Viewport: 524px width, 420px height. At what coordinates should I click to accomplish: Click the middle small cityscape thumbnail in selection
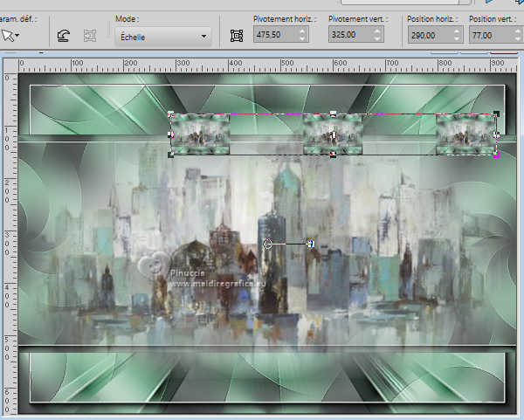click(x=333, y=134)
